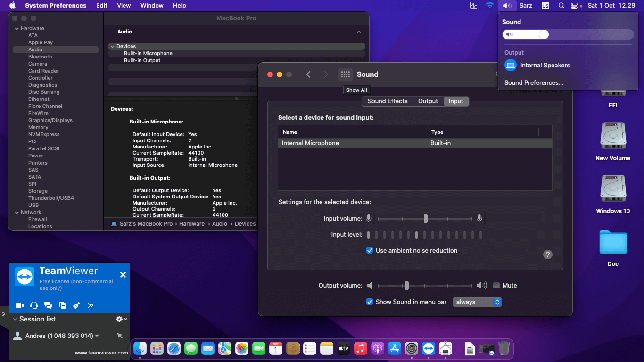Show more TeamViewer tools double-arrow
The height and width of the screenshot is (362, 644).
[91, 305]
